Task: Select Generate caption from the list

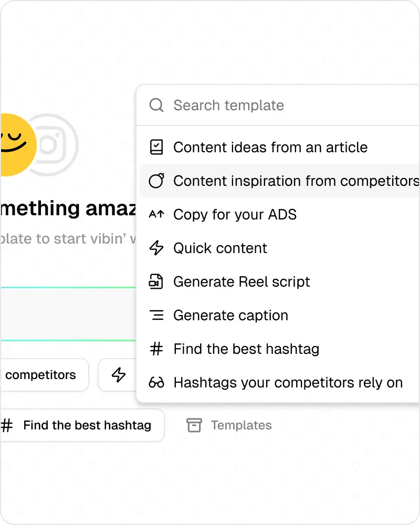Action: pos(230,315)
